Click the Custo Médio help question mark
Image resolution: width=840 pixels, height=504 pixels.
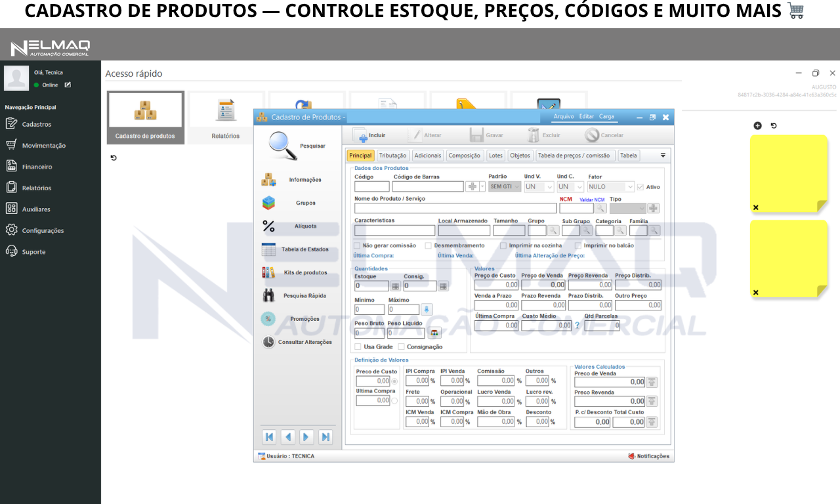pyautogui.click(x=577, y=325)
